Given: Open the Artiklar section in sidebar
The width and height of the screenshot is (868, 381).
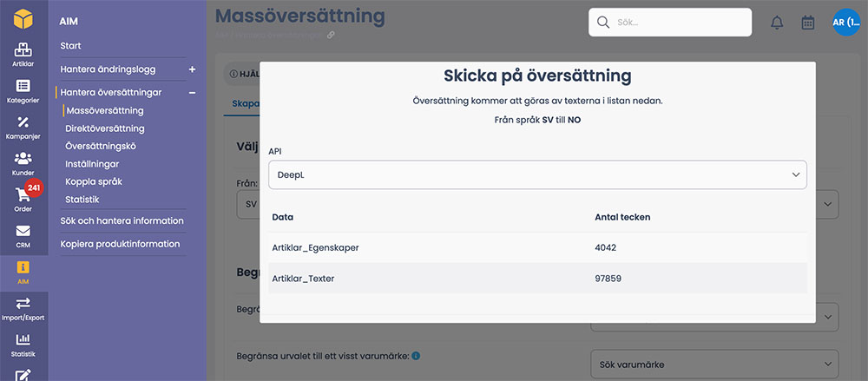Looking at the screenshot, I should click(x=23, y=55).
